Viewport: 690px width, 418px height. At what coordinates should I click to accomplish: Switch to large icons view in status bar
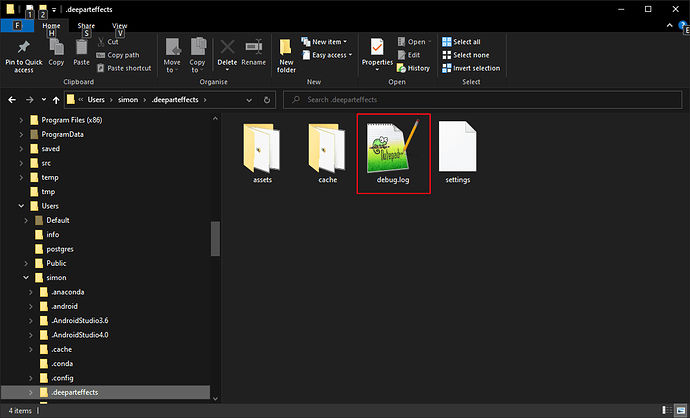click(679, 411)
